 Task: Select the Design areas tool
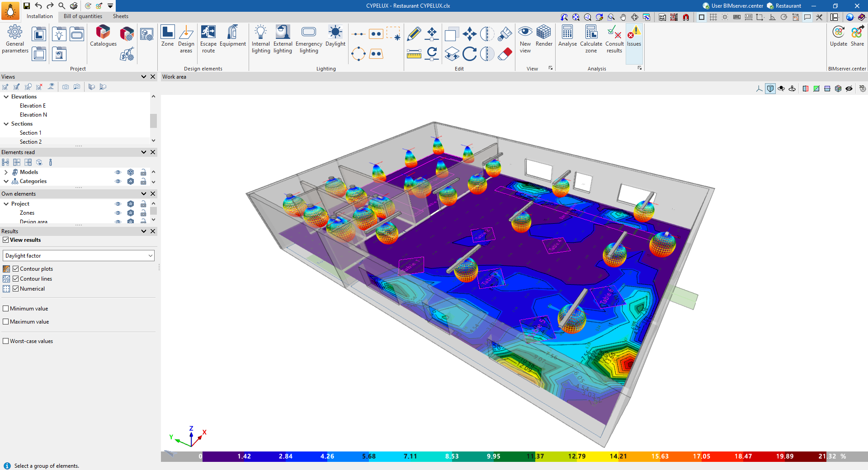point(186,39)
